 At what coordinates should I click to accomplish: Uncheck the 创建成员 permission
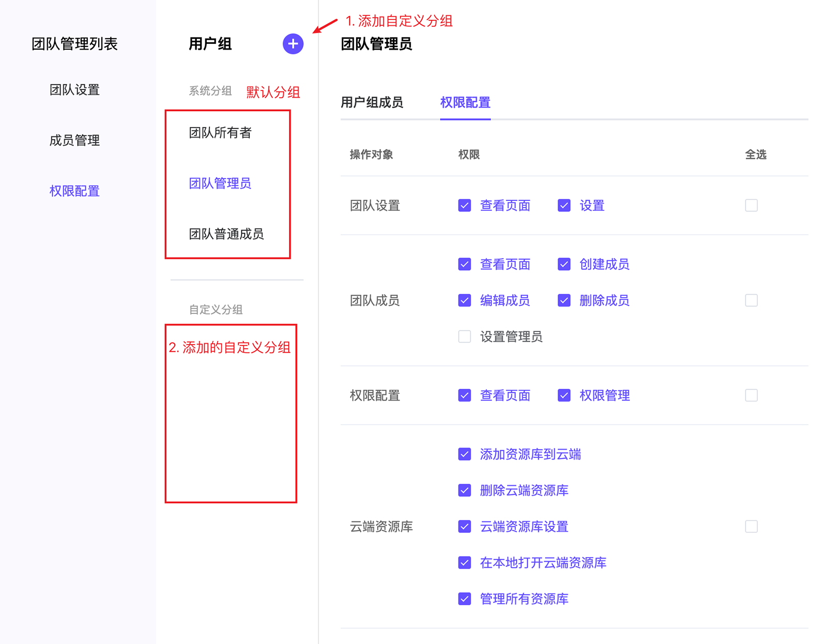click(x=564, y=265)
